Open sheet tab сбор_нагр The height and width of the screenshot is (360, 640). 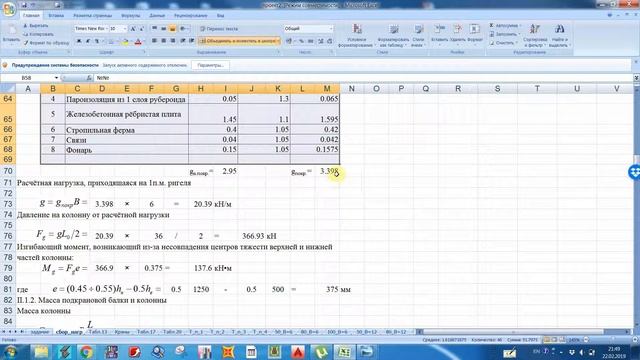point(69,332)
